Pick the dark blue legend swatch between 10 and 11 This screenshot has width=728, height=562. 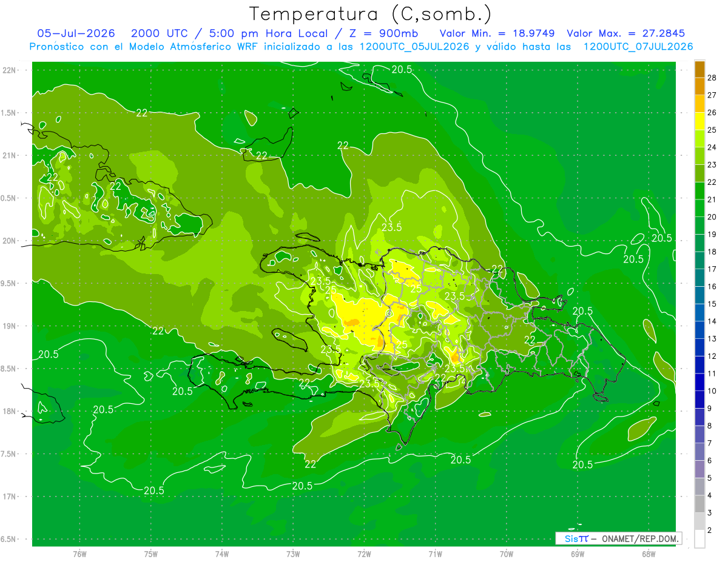699,382
